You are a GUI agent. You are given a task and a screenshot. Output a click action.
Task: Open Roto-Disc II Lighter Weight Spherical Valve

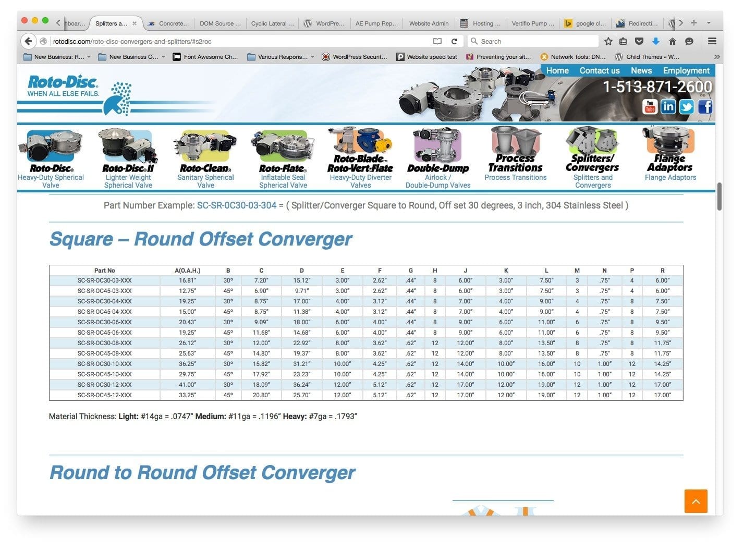[x=128, y=159]
